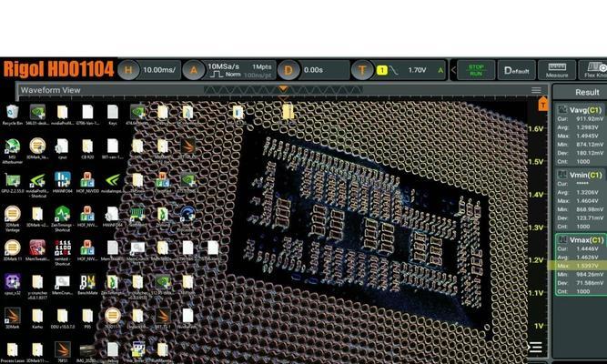Screen dimensions: 607x364
Task: Click the acquisition A knob icon
Action: click(194, 70)
